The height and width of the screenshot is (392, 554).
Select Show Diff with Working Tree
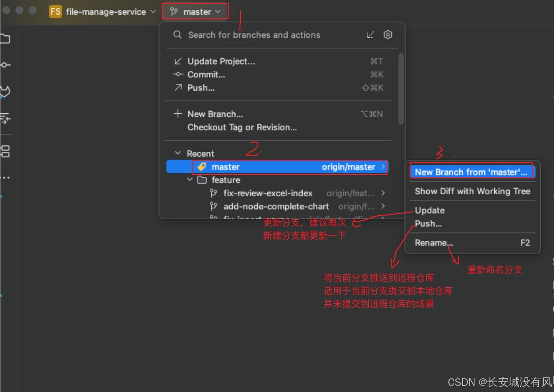(472, 191)
